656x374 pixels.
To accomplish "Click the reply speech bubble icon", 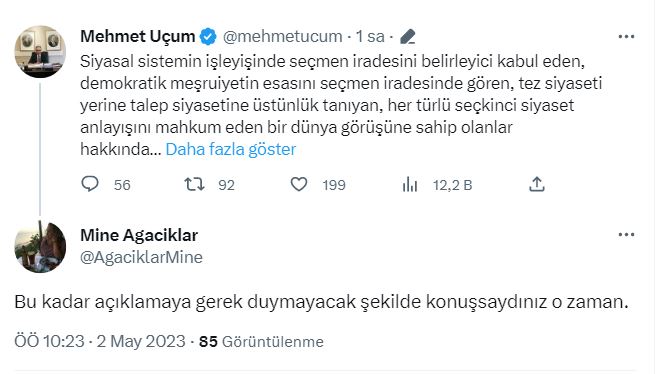I will pyautogui.click(x=90, y=184).
